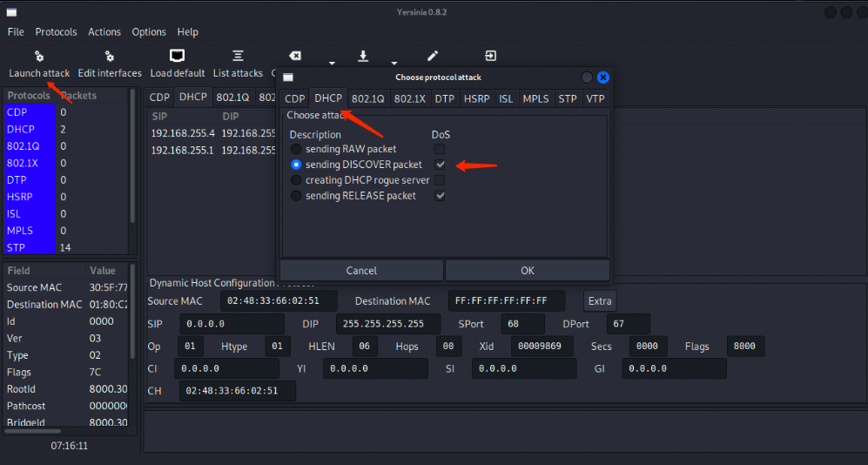Toggle DoS checkbox for DISCOVER packet
868x465 pixels.
click(x=440, y=165)
